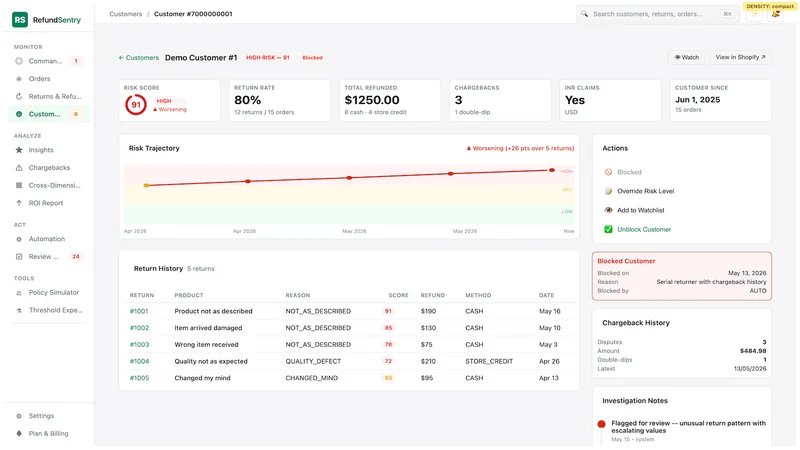The image size is (800, 450).
Task: Click STORE_CREDIT in the Return History table
Action: tap(489, 362)
